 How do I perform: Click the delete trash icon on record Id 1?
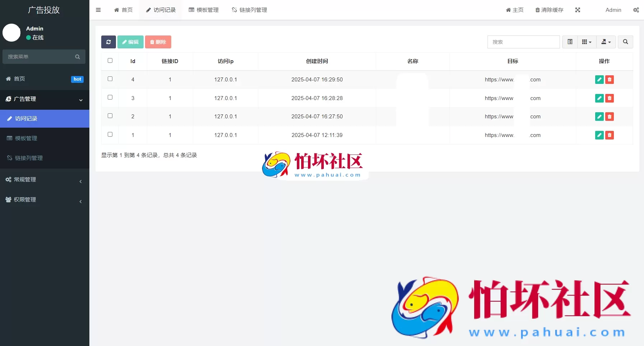click(610, 135)
